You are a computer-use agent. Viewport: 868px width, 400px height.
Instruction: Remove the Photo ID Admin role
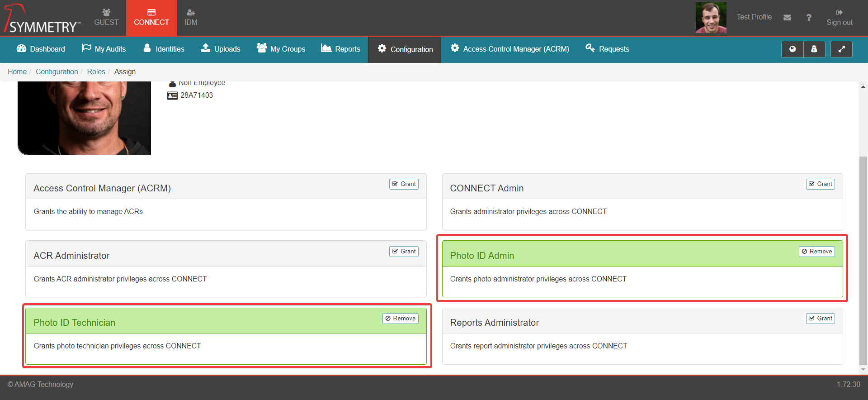point(816,252)
